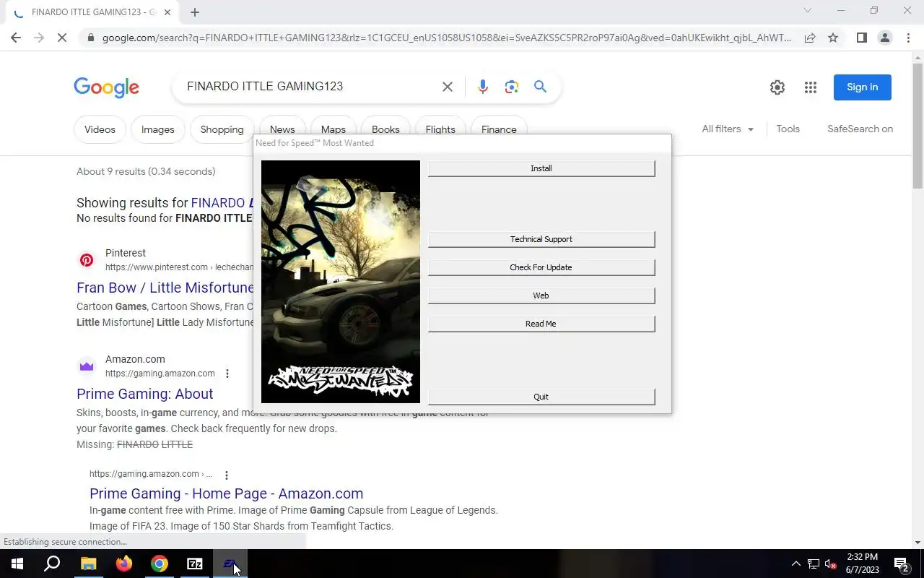Click the EA installer taskbar icon
924x578 pixels.
(x=230, y=564)
